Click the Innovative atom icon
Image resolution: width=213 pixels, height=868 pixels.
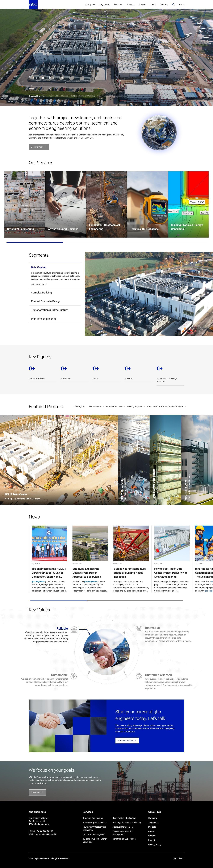point(139,629)
